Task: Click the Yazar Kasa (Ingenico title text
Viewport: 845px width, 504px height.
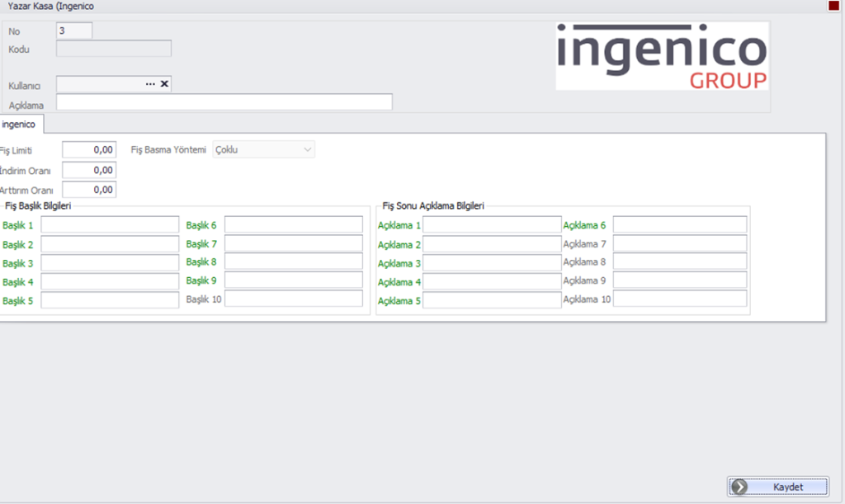Action: pyautogui.click(x=50, y=6)
